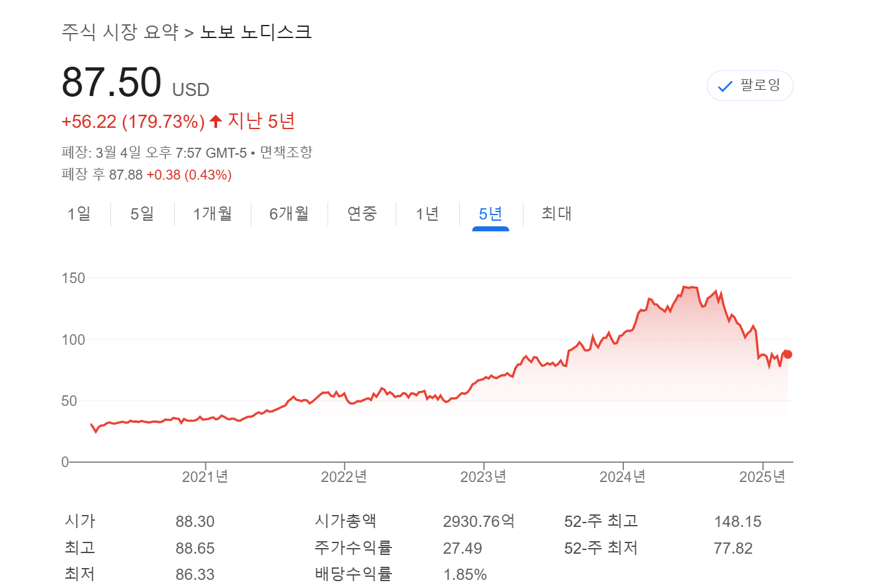The image size is (871, 588).
Task: Click the 2022년 axis label
Action: [x=344, y=477]
